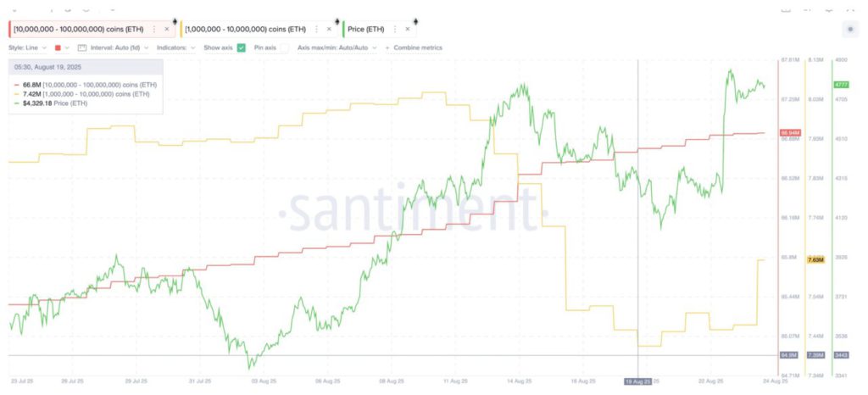This screenshot has width=868, height=395.
Task: Uncheck the Show axis checkbox
Action: [x=242, y=47]
